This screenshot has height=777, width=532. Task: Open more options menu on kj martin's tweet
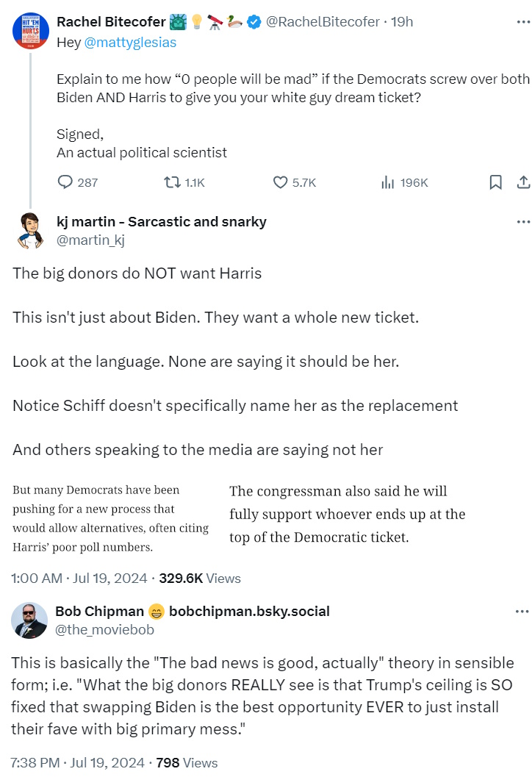click(x=522, y=222)
